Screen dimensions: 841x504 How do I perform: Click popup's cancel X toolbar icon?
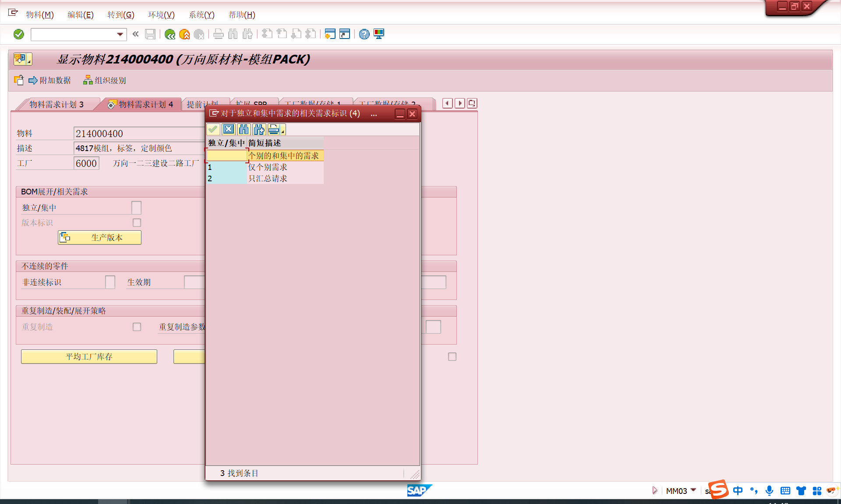point(228,129)
